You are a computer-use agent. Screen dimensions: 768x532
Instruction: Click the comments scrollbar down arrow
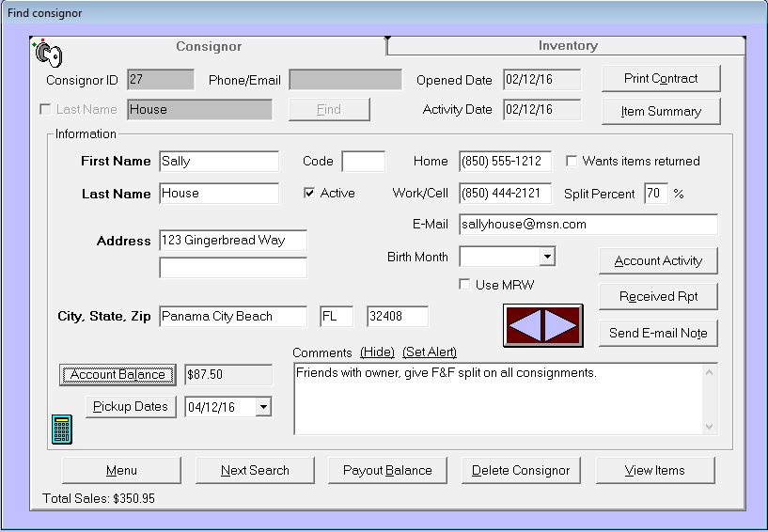click(x=709, y=426)
